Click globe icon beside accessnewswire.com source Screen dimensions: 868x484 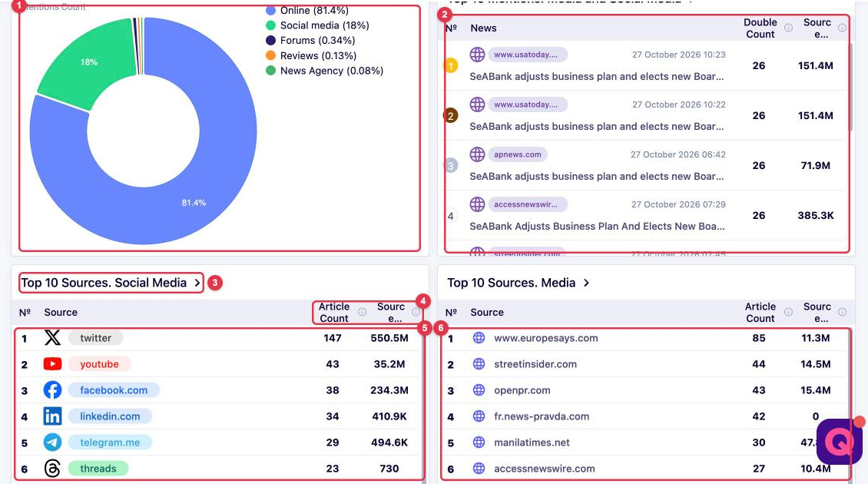click(x=479, y=468)
